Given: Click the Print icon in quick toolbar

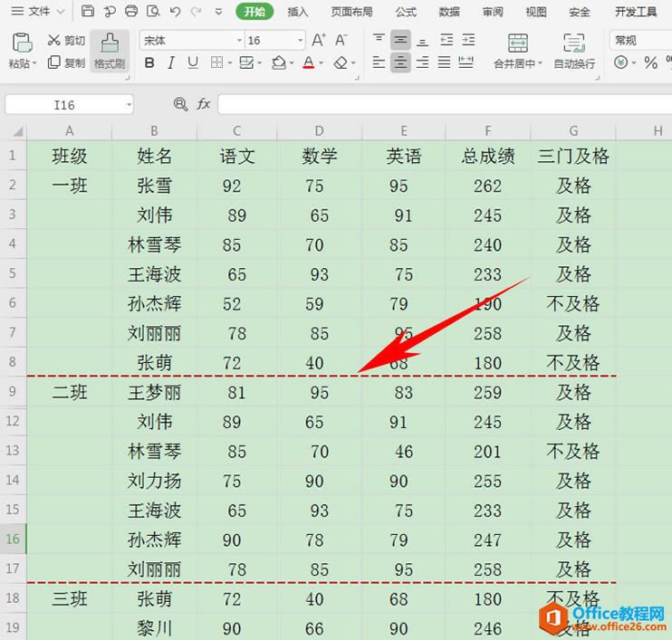Looking at the screenshot, I should [x=131, y=11].
